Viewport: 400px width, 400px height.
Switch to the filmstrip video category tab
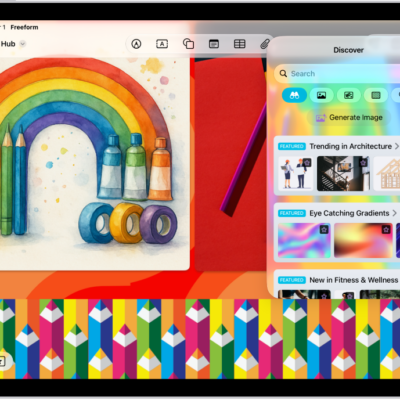click(376, 96)
